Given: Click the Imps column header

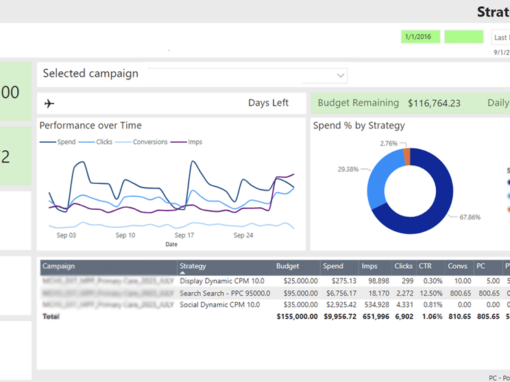Looking at the screenshot, I should pyautogui.click(x=369, y=266).
